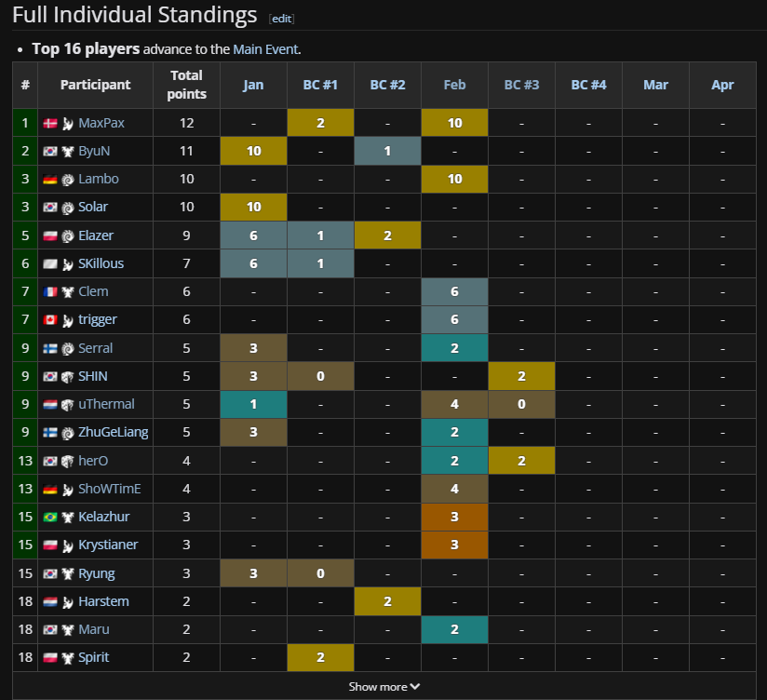The width and height of the screenshot is (767, 700).
Task: Click Protoss race icon next to Krystianer
Action: (68, 545)
